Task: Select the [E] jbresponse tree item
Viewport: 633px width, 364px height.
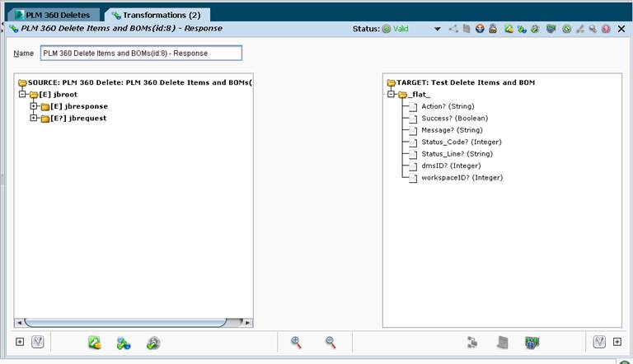Action: point(74,106)
